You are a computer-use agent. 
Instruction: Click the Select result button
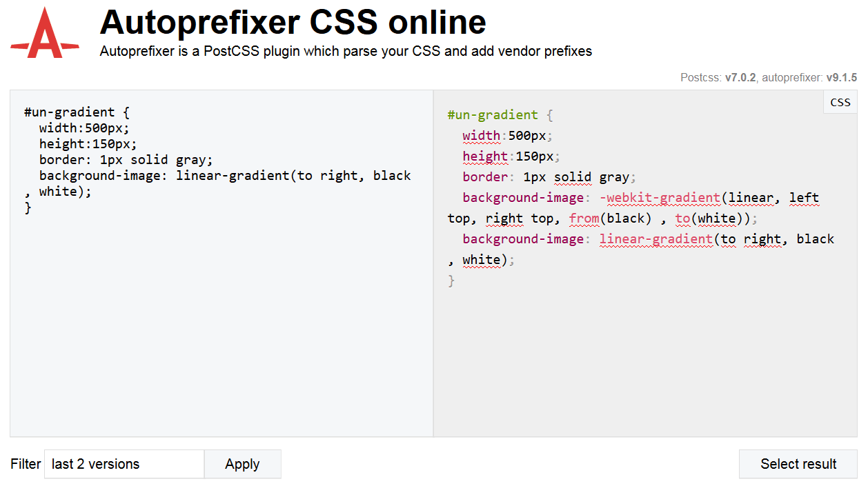pos(798,464)
